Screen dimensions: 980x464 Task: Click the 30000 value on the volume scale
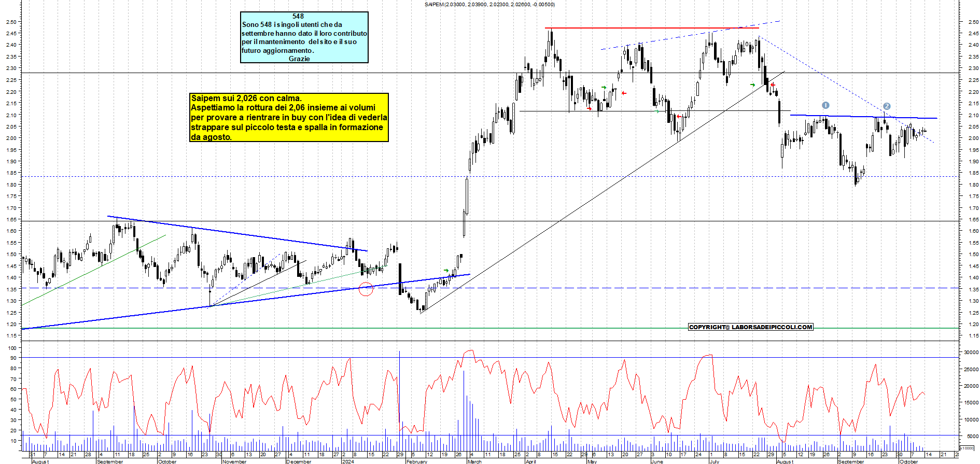[971, 352]
